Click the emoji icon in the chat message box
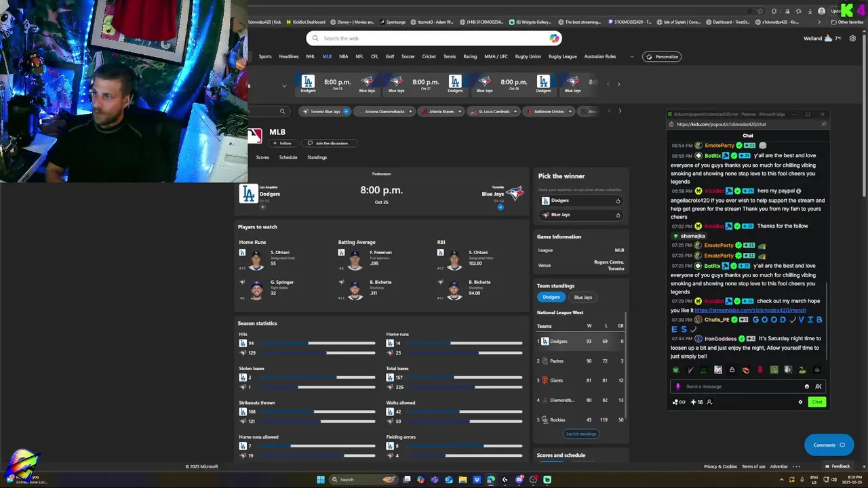 [806, 386]
